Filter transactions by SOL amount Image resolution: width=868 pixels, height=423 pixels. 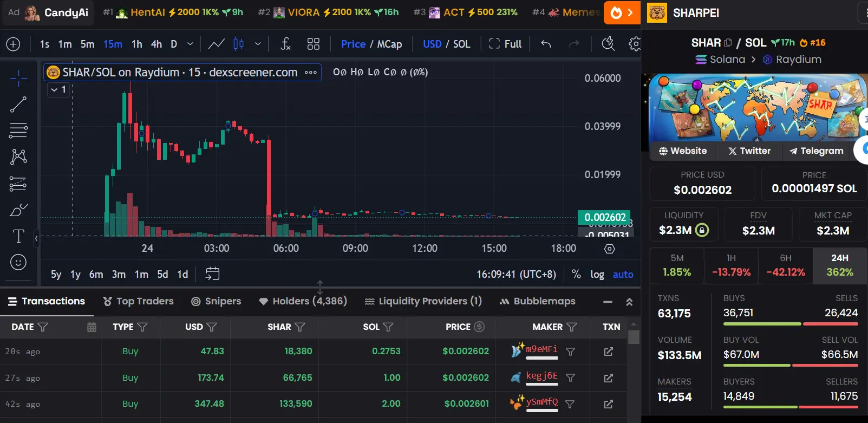388,327
